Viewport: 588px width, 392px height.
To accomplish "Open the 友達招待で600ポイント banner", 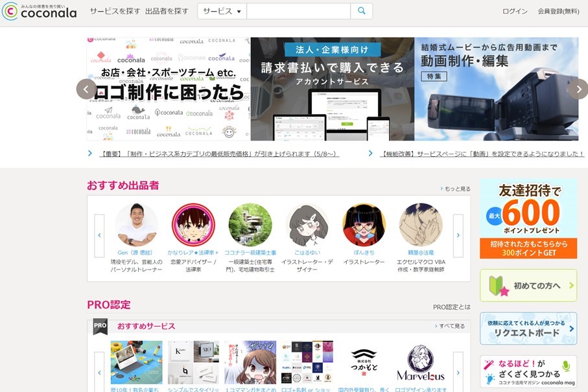I will coord(528,218).
